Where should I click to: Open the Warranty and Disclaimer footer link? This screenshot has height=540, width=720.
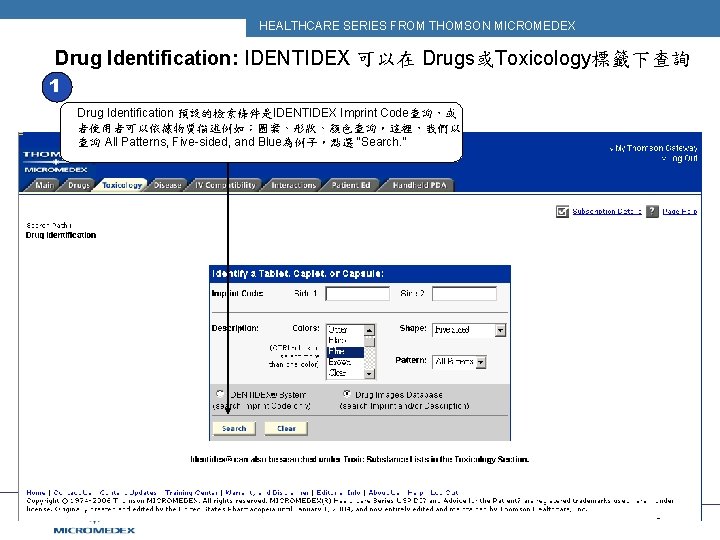coord(267,492)
